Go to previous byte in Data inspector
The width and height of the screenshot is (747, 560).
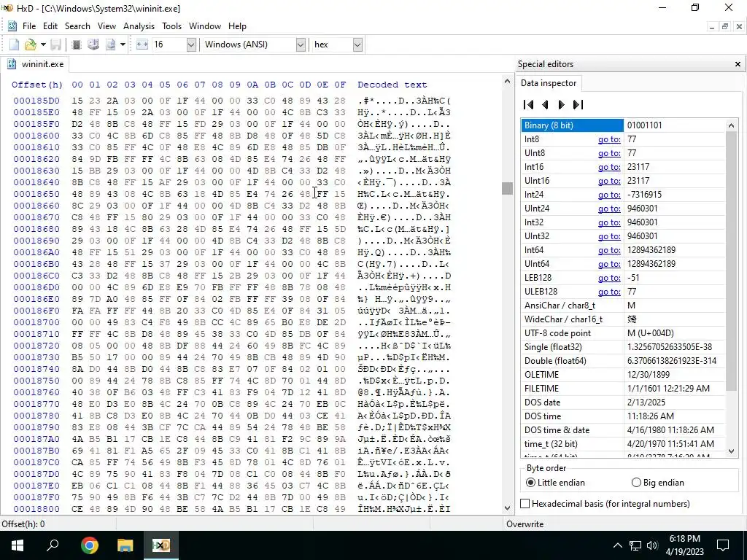point(546,105)
